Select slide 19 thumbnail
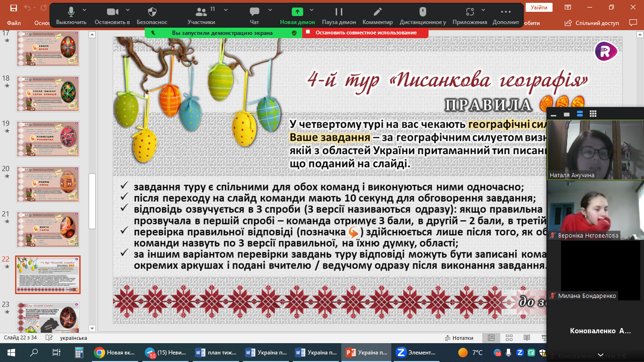 point(48,139)
